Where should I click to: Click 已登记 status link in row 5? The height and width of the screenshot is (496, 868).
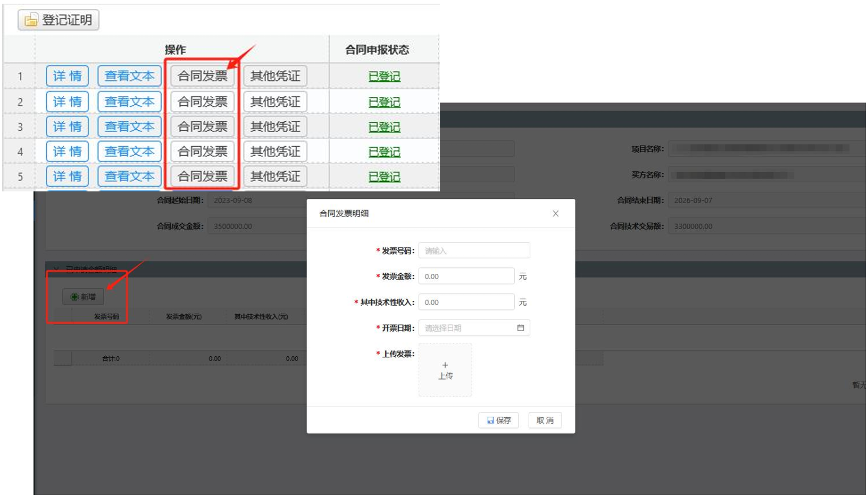tap(384, 176)
